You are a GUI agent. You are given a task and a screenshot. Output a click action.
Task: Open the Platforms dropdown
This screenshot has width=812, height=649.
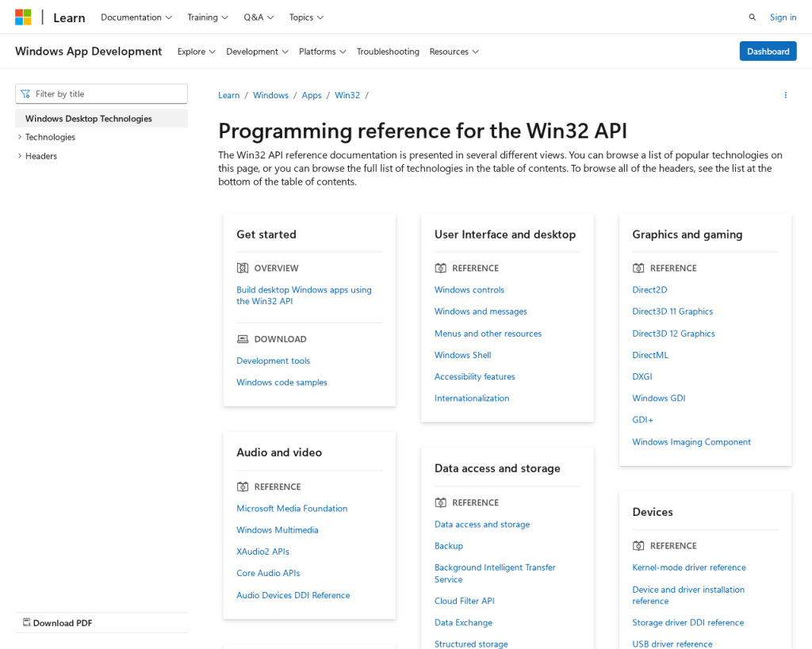click(322, 52)
